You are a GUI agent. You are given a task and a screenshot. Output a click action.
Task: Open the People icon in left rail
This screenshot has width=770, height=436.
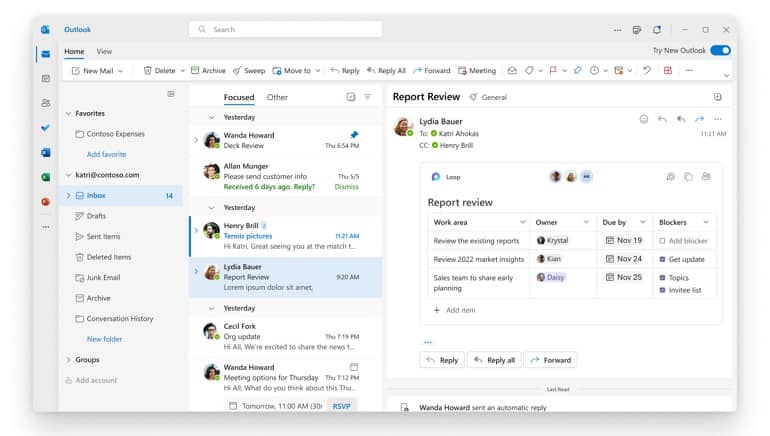(x=46, y=103)
